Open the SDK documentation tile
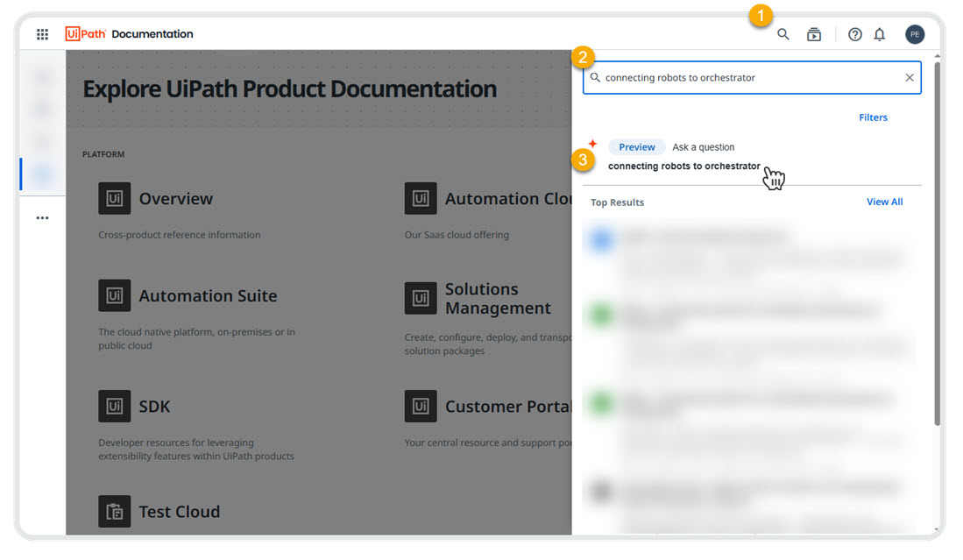This screenshot has height=560, width=963. click(154, 407)
